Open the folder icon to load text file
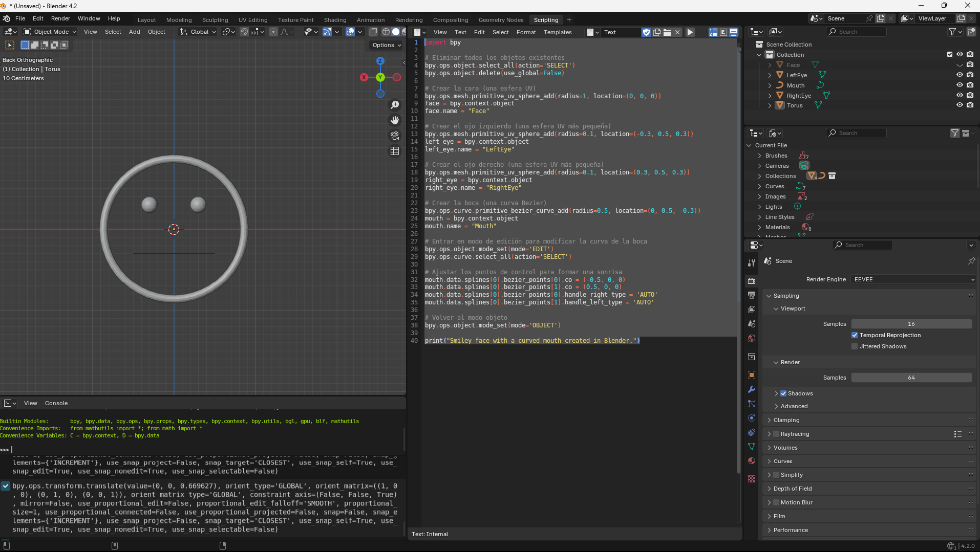The height and width of the screenshot is (552, 980). (x=667, y=32)
